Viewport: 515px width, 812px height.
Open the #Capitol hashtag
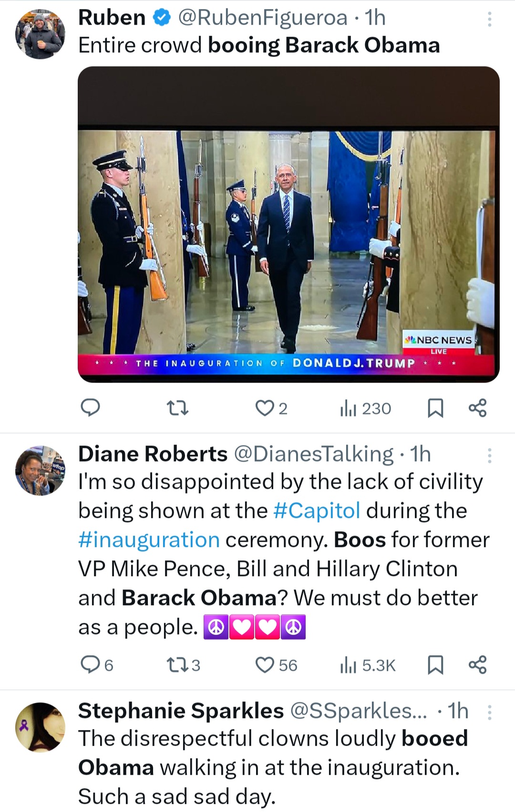(x=317, y=511)
